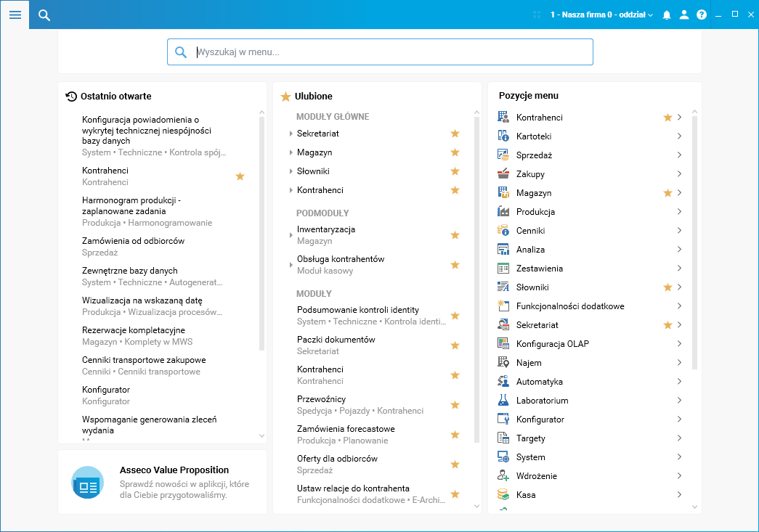Image resolution: width=759 pixels, height=532 pixels.
Task: Expand Obsługa kontrahentów submodule arrow
Action: [x=291, y=265]
